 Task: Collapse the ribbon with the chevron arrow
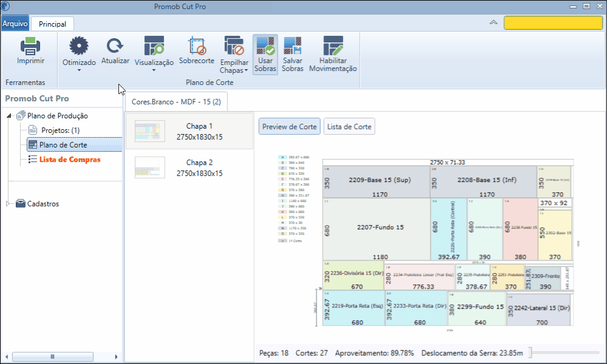493,22
